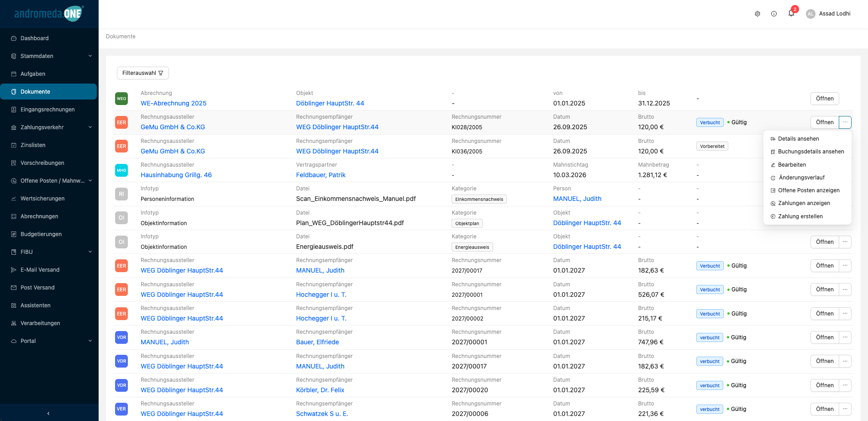The image size is (868, 421).
Task: Expand the Stammdaten sidebar section
Action: [x=48, y=56]
